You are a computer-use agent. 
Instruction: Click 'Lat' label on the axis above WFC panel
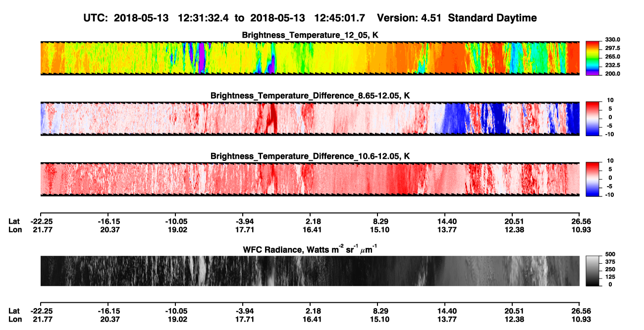click(14, 221)
